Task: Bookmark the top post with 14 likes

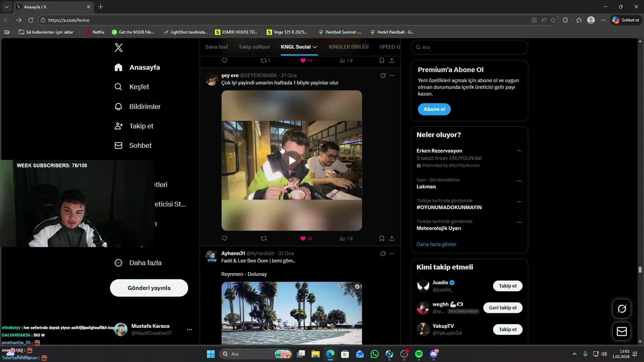Action: coord(382,60)
